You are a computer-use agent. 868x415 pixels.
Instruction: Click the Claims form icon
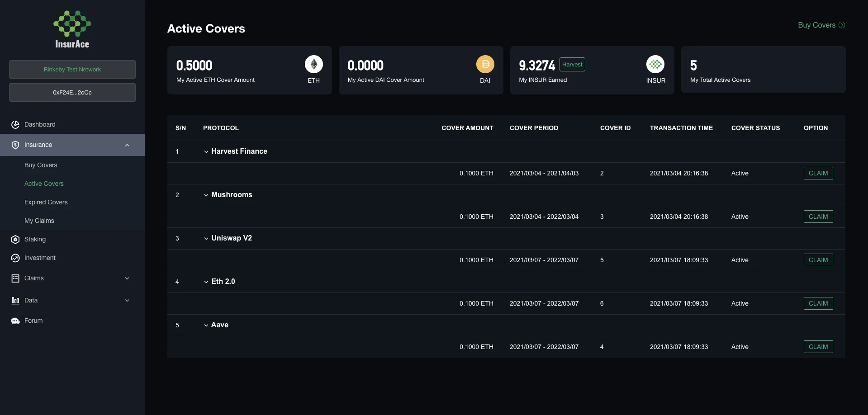[15, 278]
